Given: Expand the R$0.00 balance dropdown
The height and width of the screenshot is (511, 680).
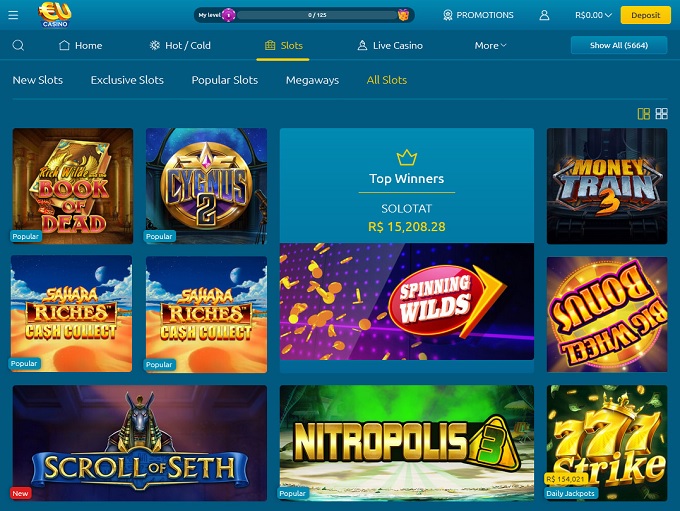Looking at the screenshot, I should pyautogui.click(x=593, y=15).
